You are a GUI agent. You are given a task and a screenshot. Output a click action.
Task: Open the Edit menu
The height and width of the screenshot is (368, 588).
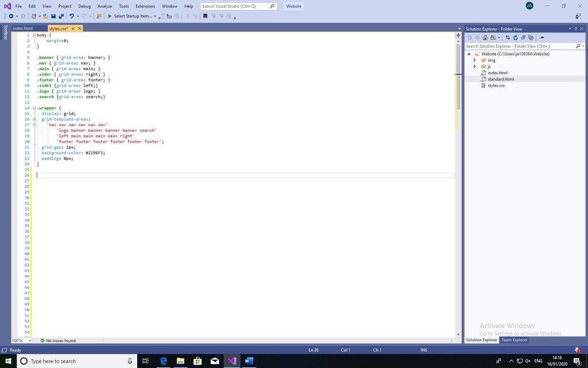(32, 6)
